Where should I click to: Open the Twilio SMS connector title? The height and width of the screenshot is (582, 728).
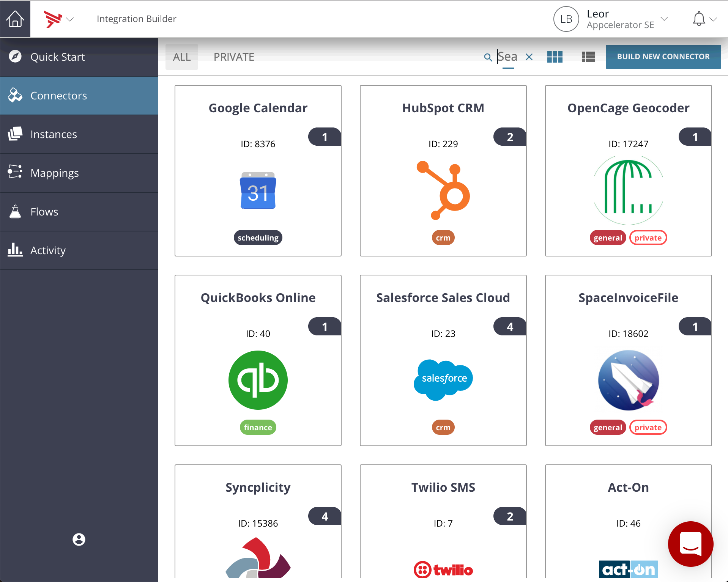pos(443,488)
